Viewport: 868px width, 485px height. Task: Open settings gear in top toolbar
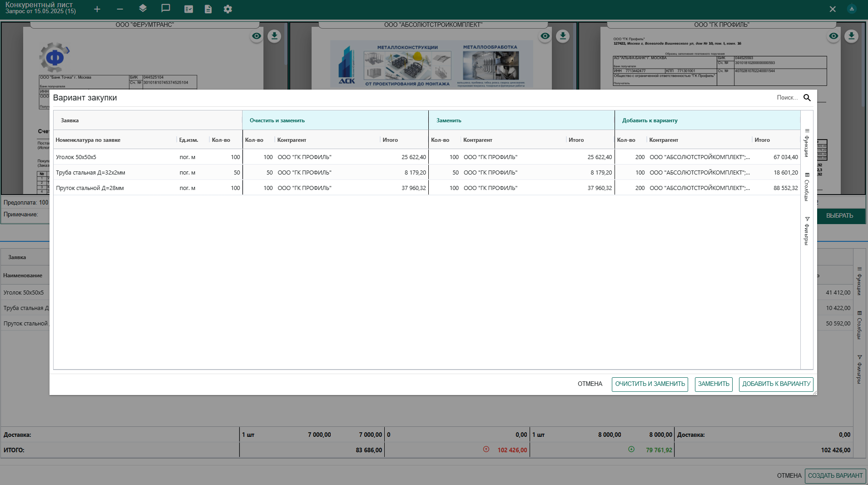228,9
